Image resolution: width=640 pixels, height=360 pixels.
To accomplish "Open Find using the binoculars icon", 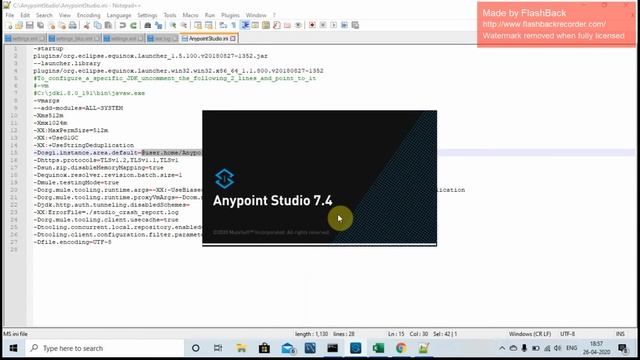I will 148,25.
